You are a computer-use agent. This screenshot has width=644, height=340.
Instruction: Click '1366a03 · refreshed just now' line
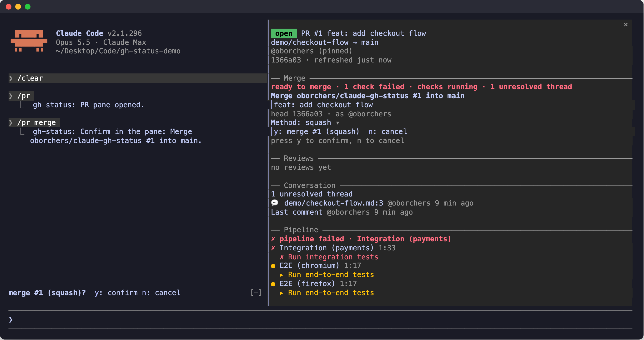pyautogui.click(x=331, y=60)
